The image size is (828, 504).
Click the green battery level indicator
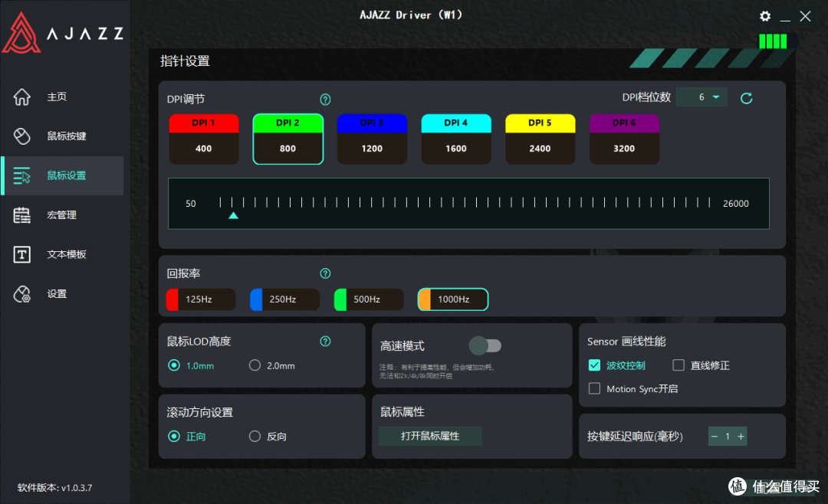pyautogui.click(x=773, y=41)
